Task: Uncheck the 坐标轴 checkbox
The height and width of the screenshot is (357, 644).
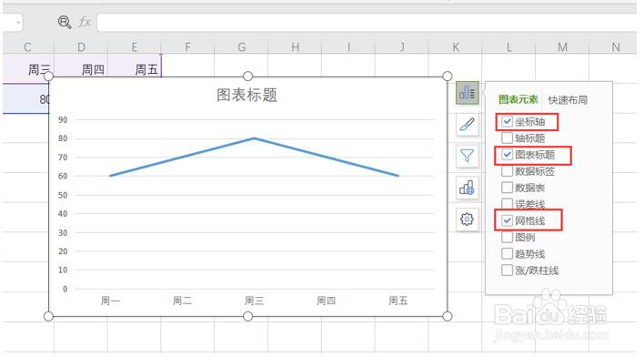Action: pos(508,122)
